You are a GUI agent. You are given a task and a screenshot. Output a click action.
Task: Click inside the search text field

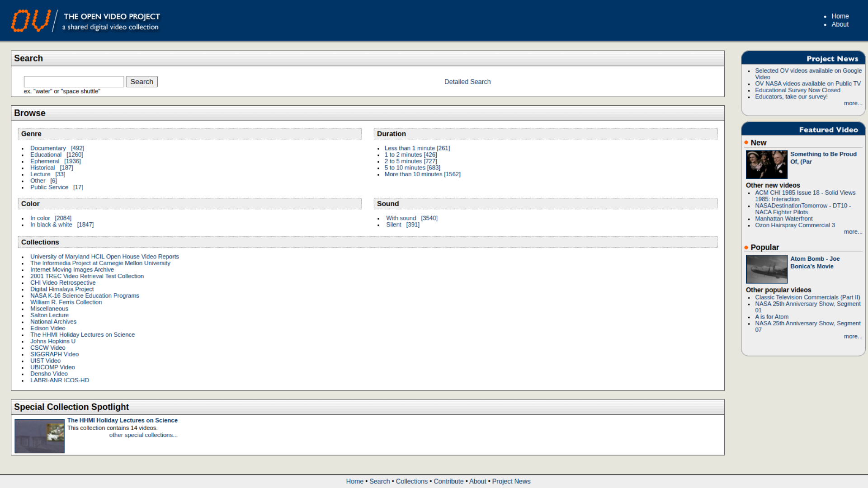pyautogui.click(x=74, y=82)
